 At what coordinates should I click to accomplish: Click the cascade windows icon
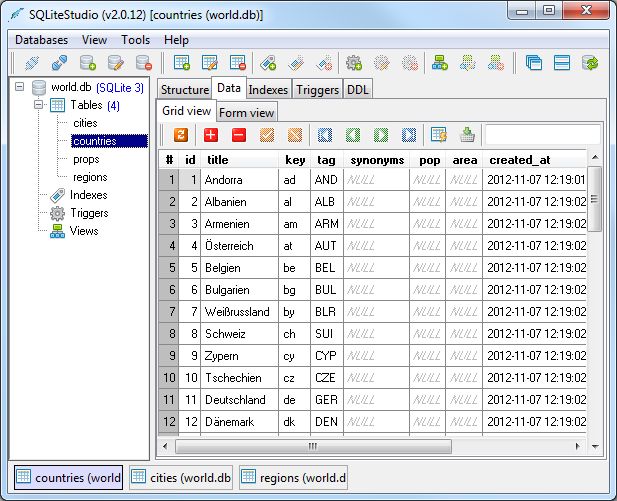[x=534, y=63]
